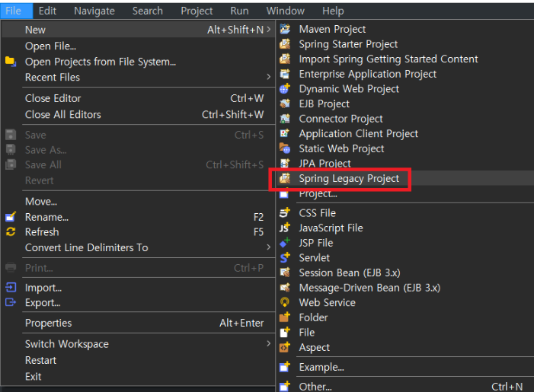Select Servlet entry text
This screenshot has width=534, height=392.
pyautogui.click(x=315, y=258)
